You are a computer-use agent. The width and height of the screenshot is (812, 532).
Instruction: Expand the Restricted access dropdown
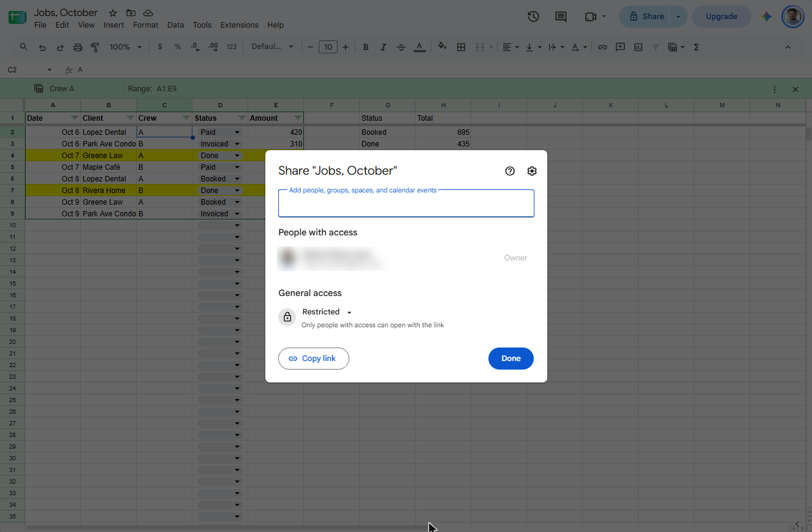click(x=327, y=312)
